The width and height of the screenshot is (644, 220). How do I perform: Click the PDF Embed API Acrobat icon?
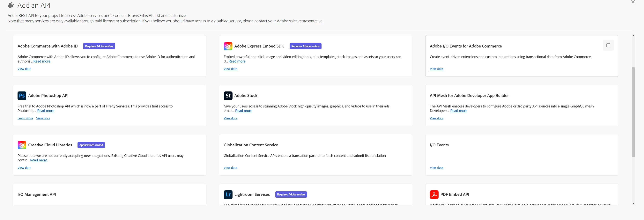point(434,194)
